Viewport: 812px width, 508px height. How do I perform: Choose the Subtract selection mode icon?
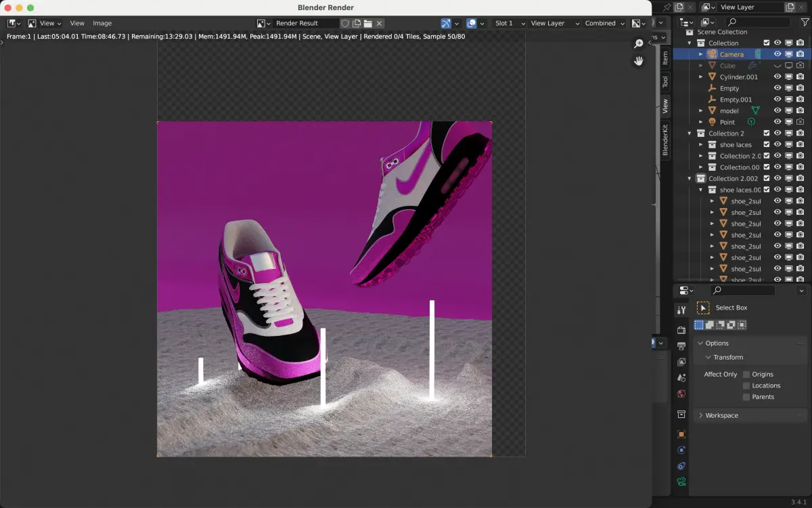[721, 325]
